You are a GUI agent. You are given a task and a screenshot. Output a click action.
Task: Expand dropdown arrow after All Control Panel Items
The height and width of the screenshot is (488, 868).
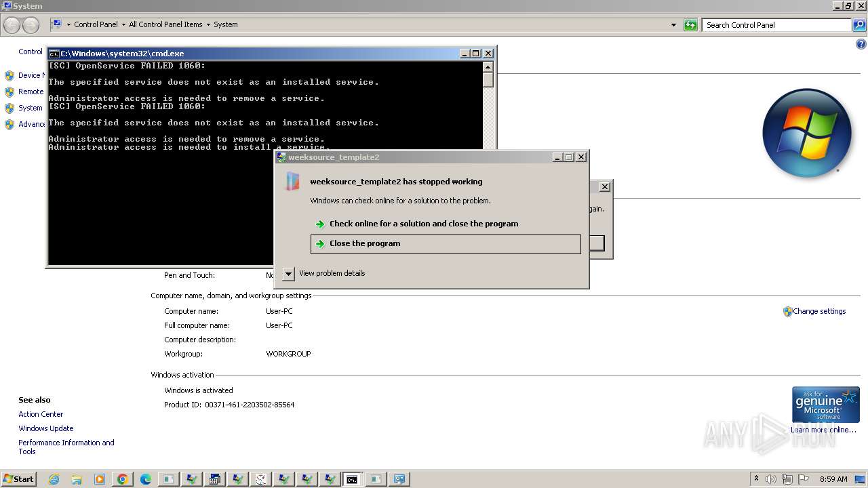tap(208, 24)
